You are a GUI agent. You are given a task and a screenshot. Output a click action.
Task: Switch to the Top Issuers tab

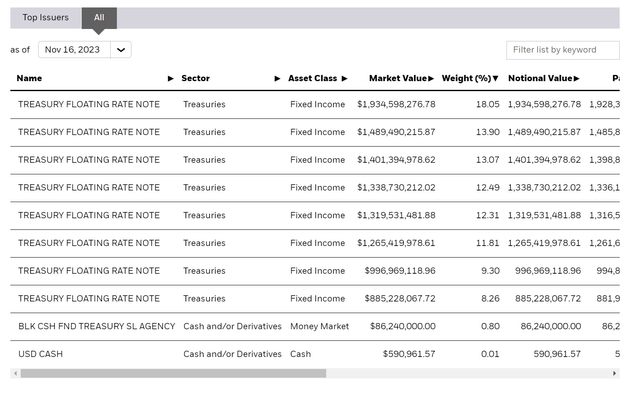tap(46, 18)
